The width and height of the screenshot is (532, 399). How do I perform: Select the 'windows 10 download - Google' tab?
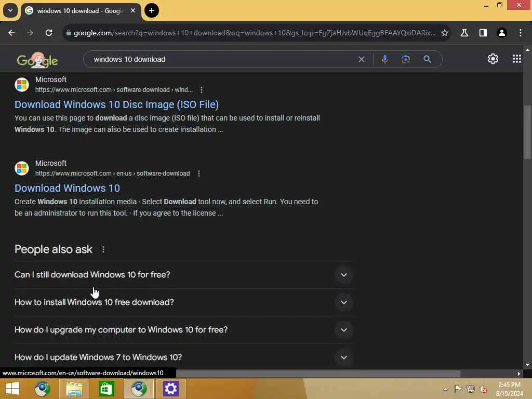click(x=81, y=11)
